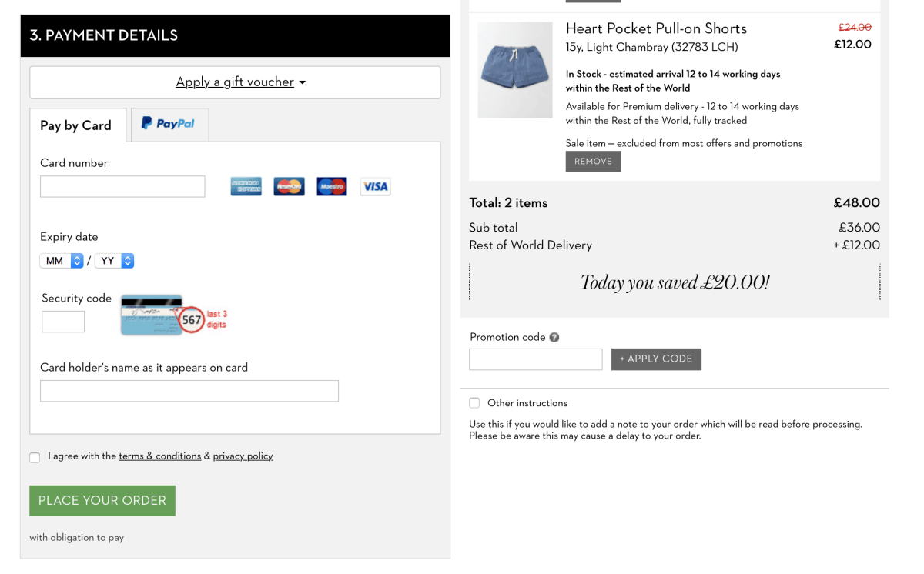
Task: Click into the Promotion code text field
Action: 536,359
